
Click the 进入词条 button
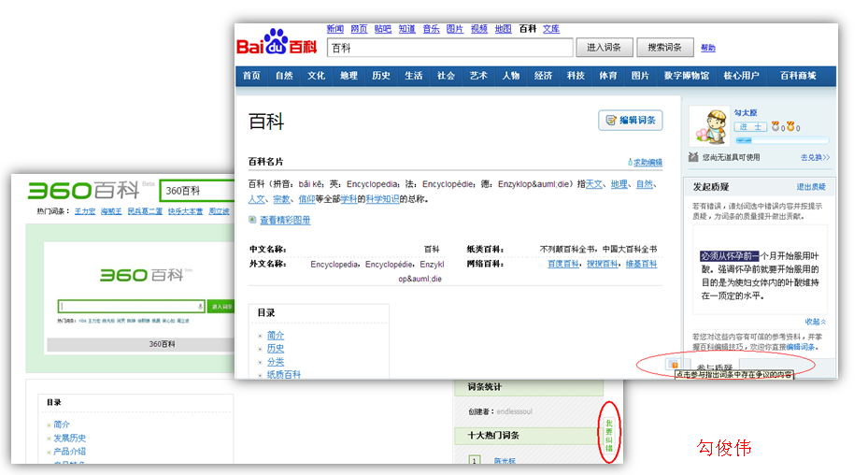click(604, 48)
